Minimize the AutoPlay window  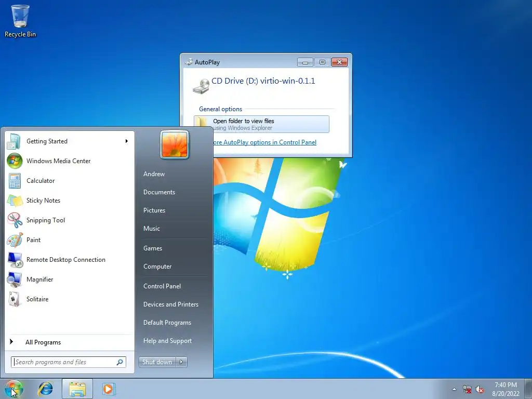305,62
